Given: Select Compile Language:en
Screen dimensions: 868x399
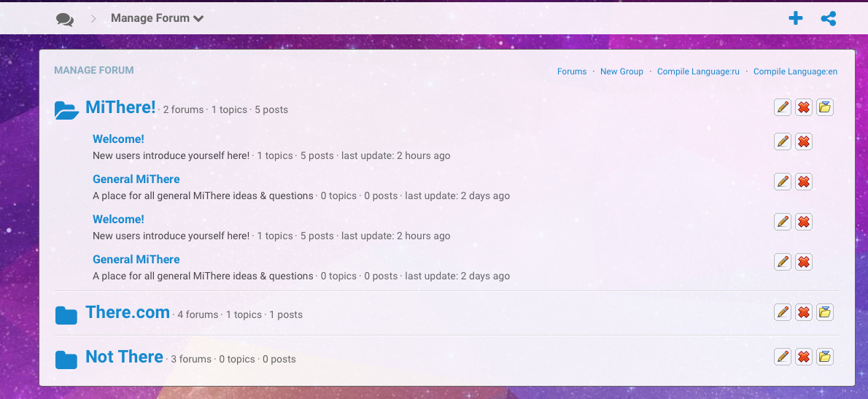Looking at the screenshot, I should (795, 71).
